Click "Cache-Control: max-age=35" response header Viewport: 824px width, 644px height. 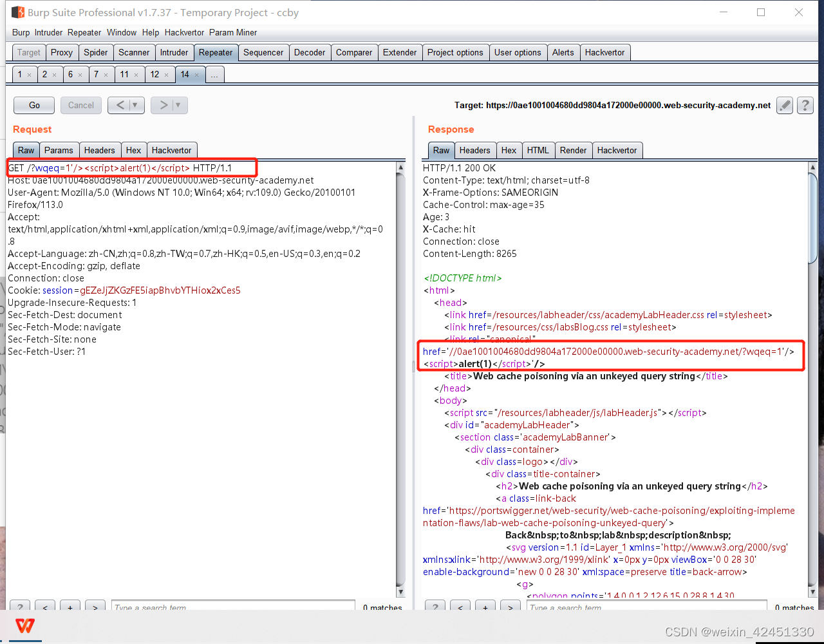(x=483, y=205)
